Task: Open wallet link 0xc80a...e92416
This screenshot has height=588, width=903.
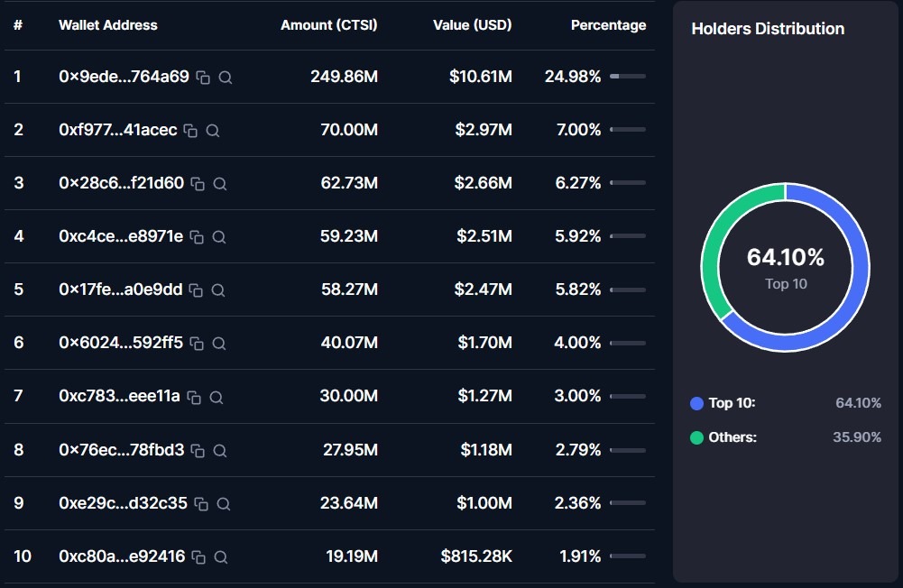Action: point(122,556)
